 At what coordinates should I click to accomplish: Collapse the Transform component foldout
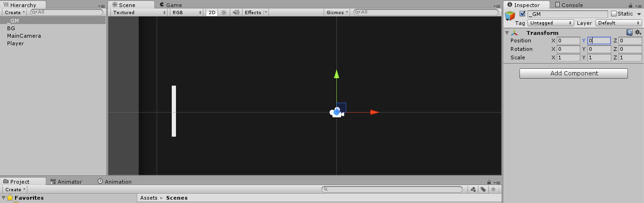pos(507,33)
